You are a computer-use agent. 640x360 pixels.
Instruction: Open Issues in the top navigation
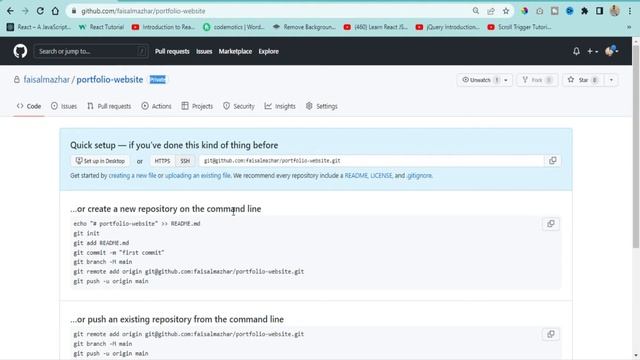coord(204,51)
